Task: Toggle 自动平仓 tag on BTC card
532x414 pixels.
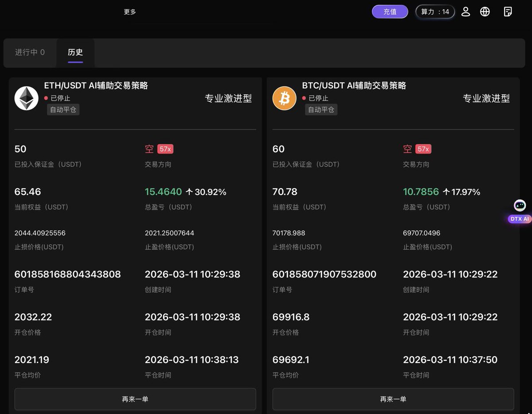Action: [321, 110]
